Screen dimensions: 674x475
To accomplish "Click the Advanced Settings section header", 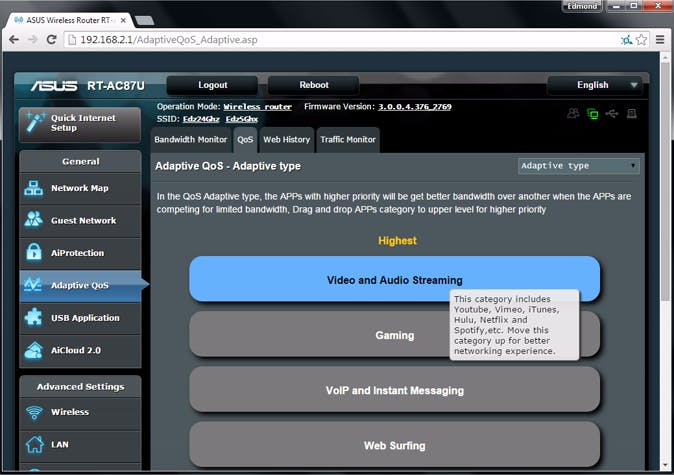I will coord(80,386).
